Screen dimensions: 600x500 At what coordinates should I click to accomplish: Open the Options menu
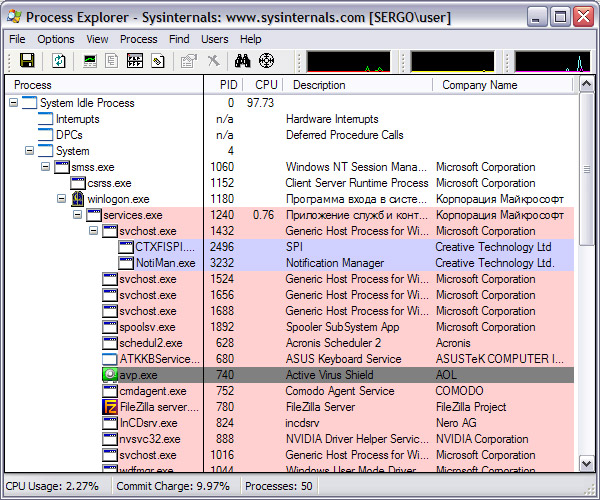[x=56, y=39]
